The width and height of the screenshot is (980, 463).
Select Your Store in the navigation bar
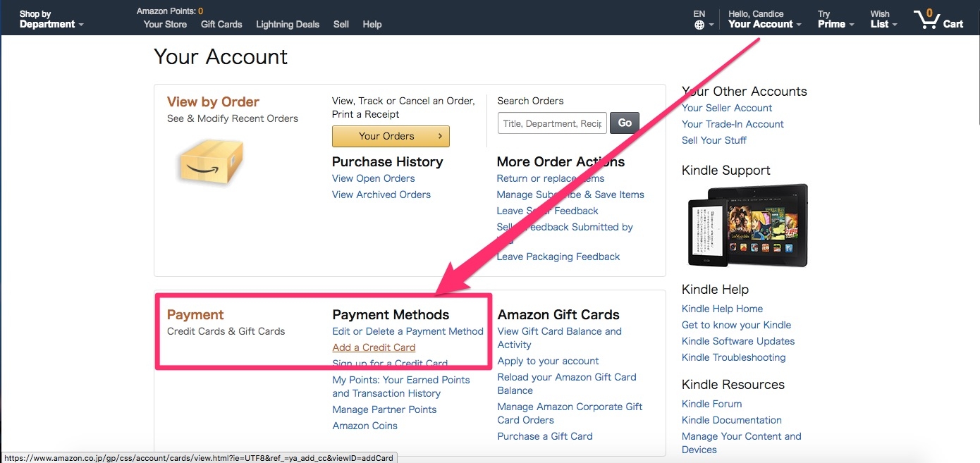[165, 24]
